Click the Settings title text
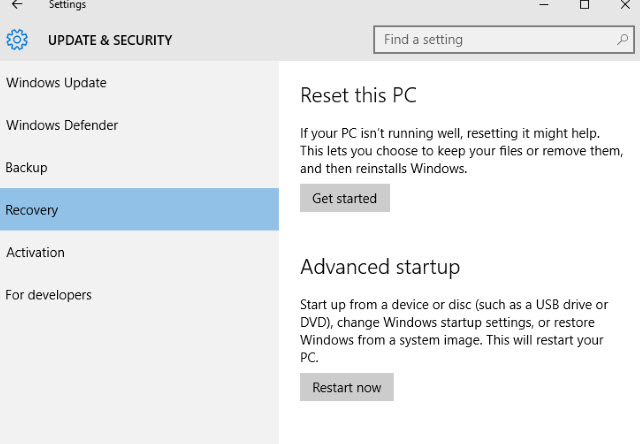 pos(67,4)
